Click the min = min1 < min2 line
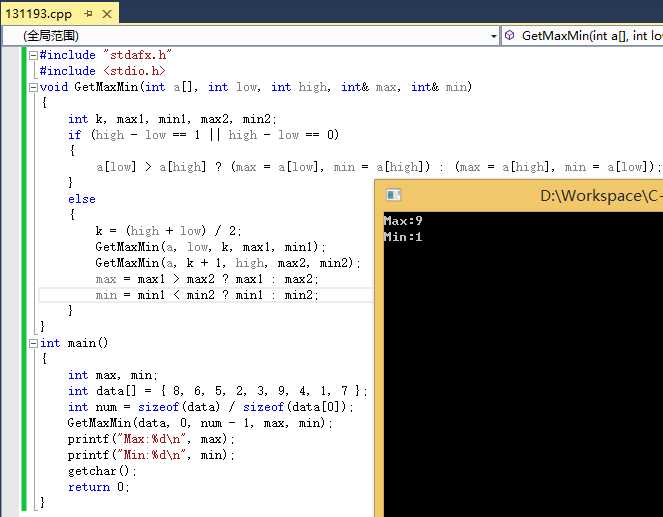 pos(207,295)
